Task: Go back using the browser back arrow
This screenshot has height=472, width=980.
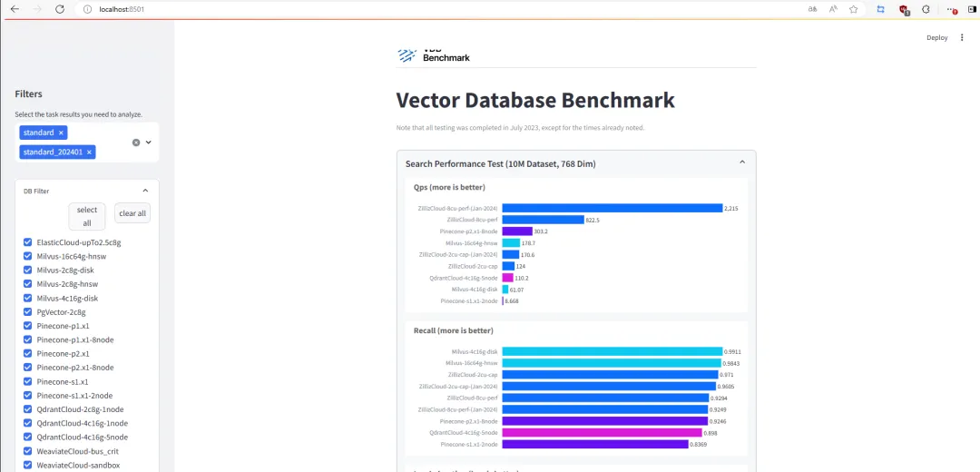Action: [x=15, y=9]
